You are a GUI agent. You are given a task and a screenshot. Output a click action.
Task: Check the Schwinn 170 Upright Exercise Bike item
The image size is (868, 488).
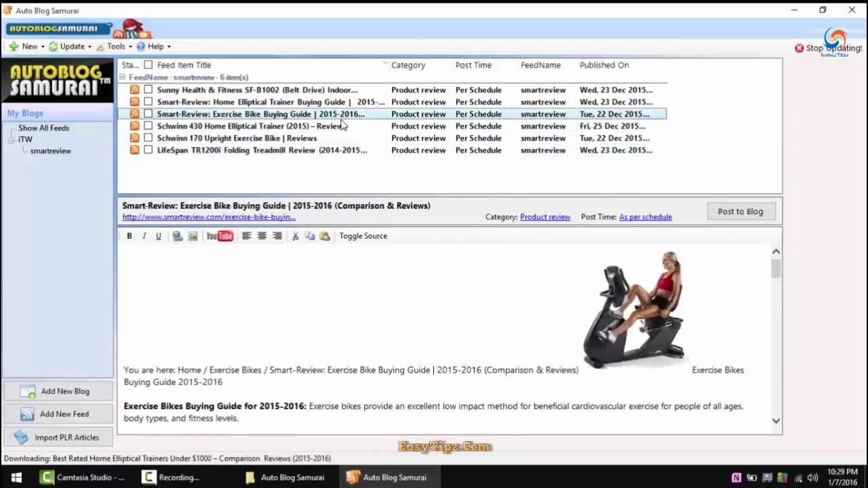pyautogui.click(x=148, y=138)
